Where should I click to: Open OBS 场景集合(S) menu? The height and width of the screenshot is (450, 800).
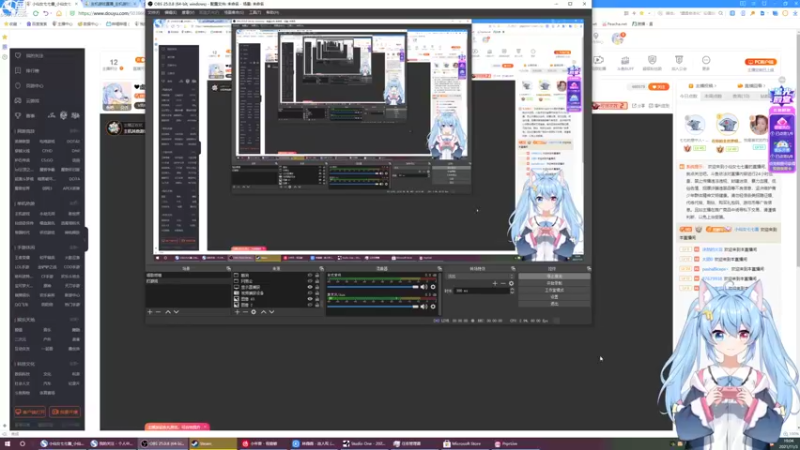click(234, 12)
